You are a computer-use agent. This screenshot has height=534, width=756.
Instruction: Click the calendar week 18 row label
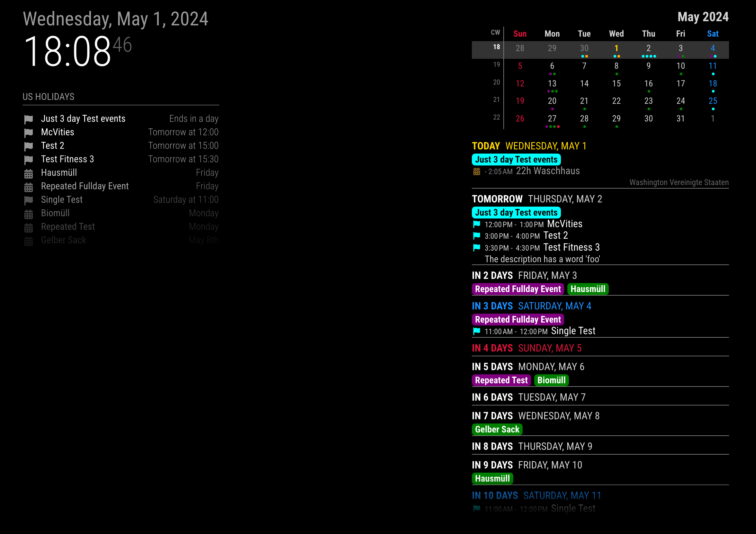click(496, 47)
